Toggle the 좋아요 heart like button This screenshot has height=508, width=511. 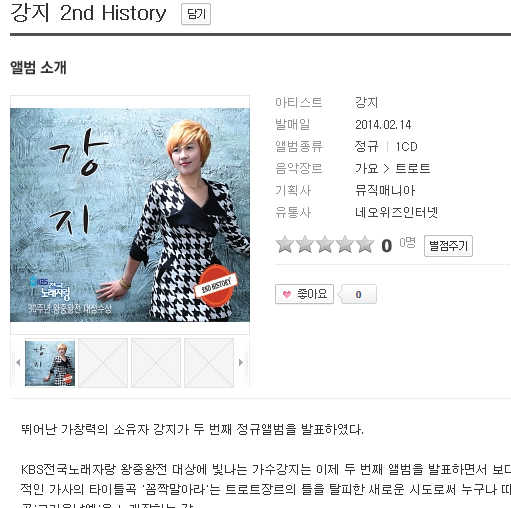point(304,294)
